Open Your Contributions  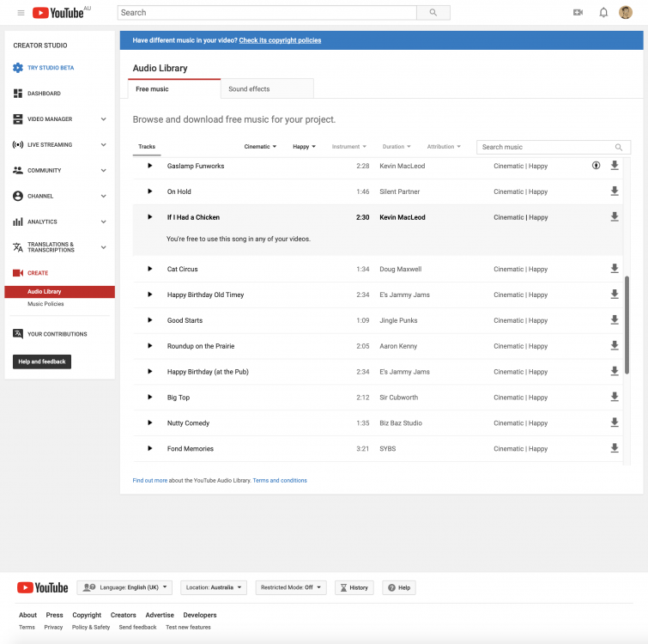pyautogui.click(x=57, y=334)
